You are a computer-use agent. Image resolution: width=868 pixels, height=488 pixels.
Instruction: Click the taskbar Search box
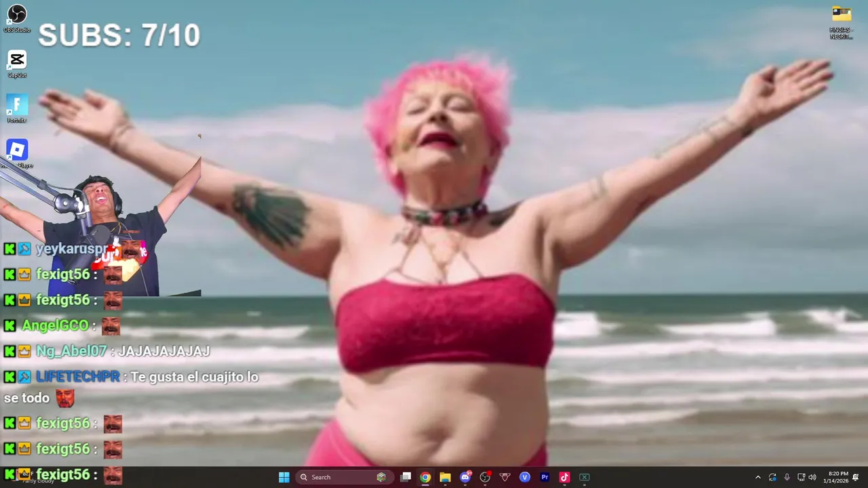[344, 477]
